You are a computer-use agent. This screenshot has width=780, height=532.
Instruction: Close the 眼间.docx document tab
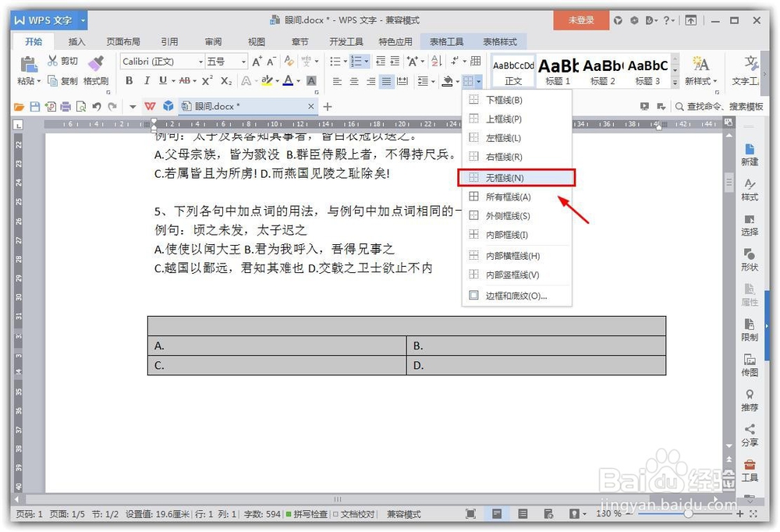(x=311, y=107)
